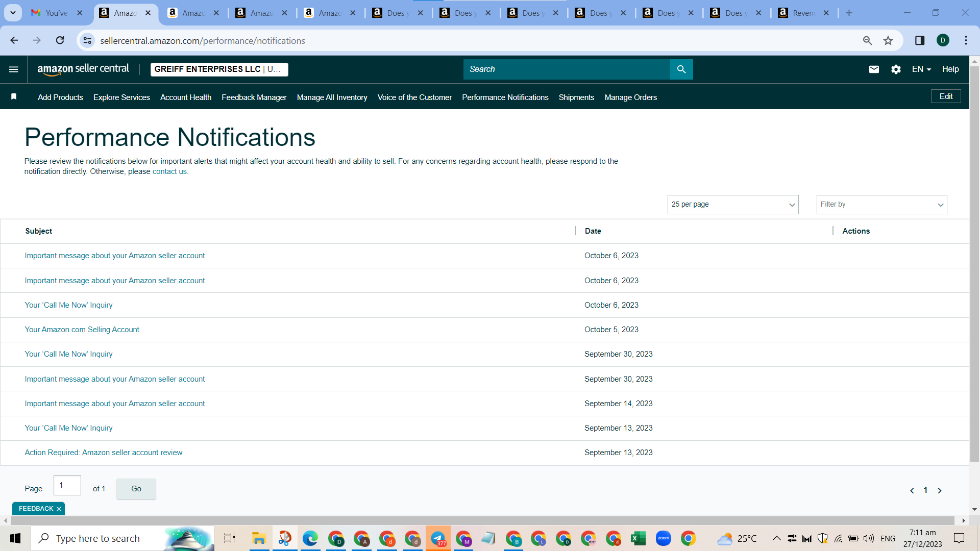Click the Amazon Seller Central logo
The image size is (980, 551).
(x=83, y=69)
